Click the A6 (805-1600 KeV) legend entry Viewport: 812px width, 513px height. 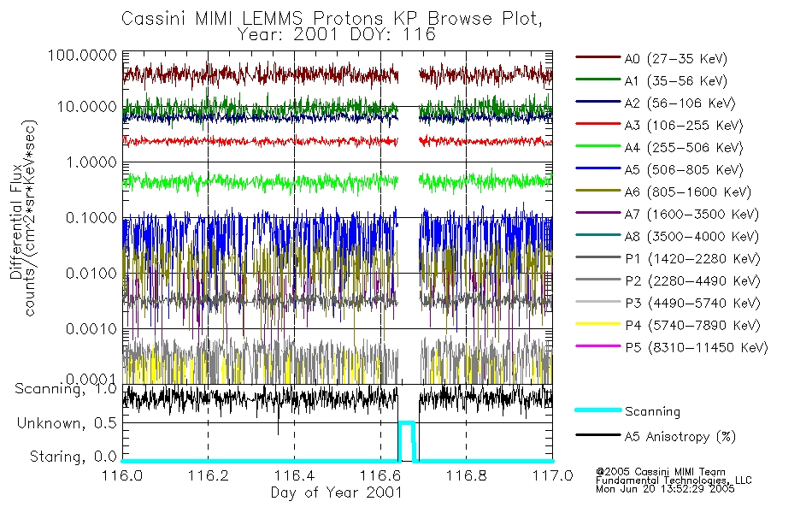(x=663, y=192)
